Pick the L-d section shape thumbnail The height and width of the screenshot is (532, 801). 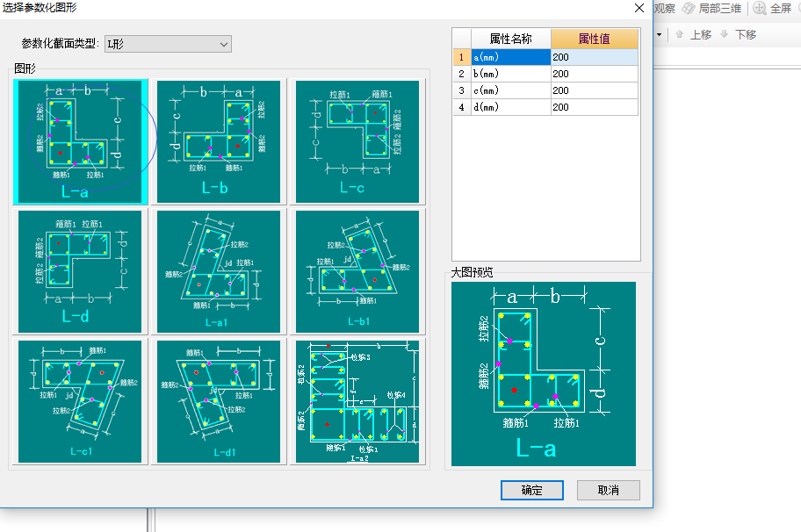click(80, 271)
